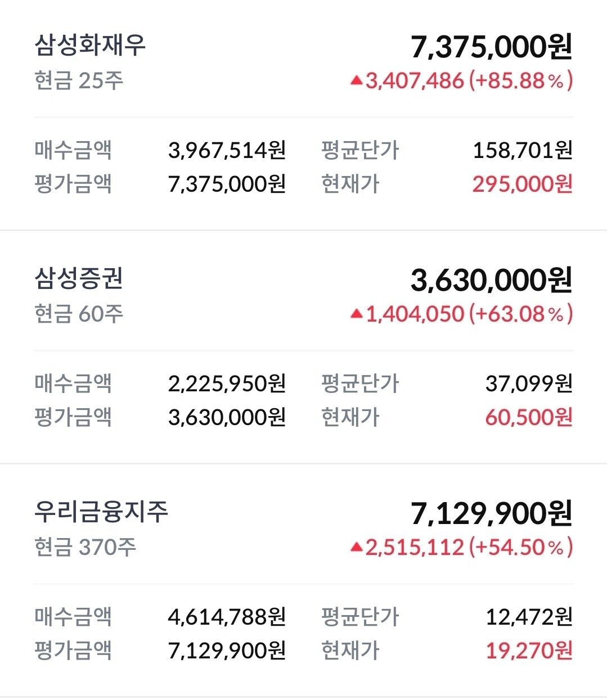The height and width of the screenshot is (700, 607).
Task: Select the 현금 370주 quantity label
Action: (85, 547)
